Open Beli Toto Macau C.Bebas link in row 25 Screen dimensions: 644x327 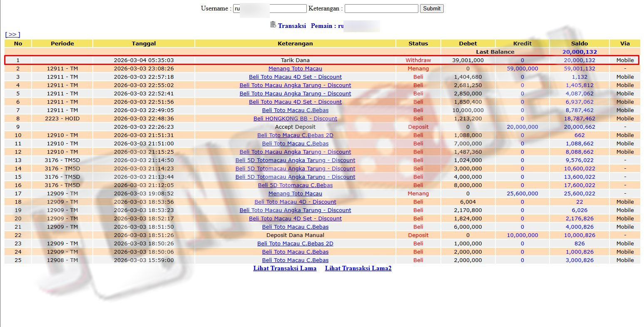point(295,260)
